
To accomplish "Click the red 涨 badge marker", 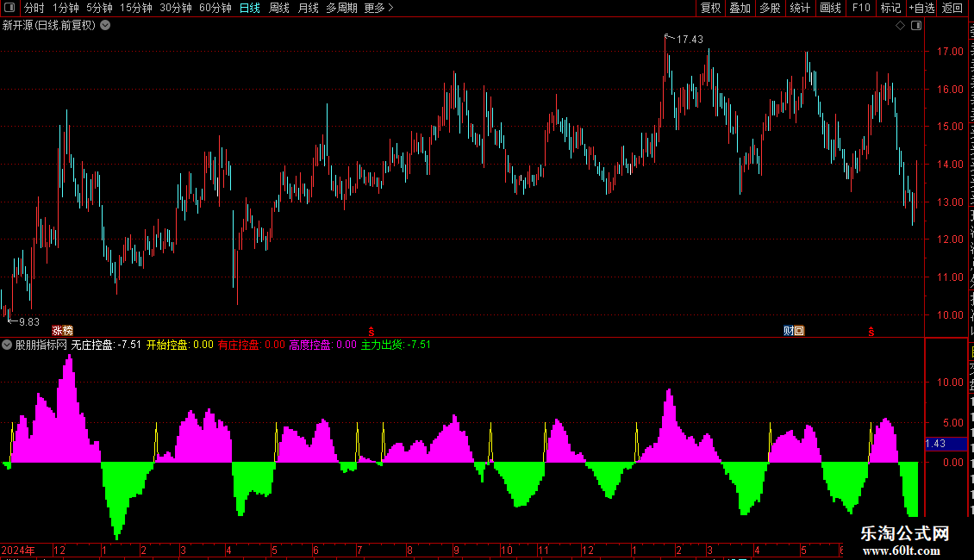I will (x=57, y=331).
